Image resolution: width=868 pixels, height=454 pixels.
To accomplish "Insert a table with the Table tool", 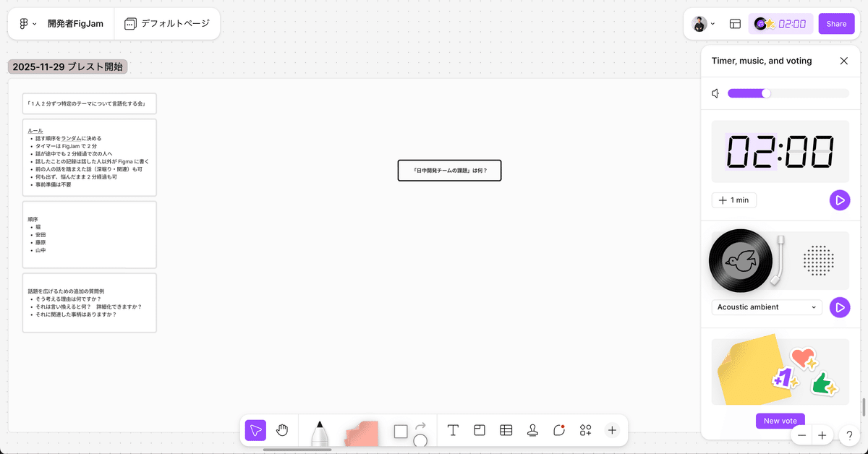I will [x=506, y=430].
